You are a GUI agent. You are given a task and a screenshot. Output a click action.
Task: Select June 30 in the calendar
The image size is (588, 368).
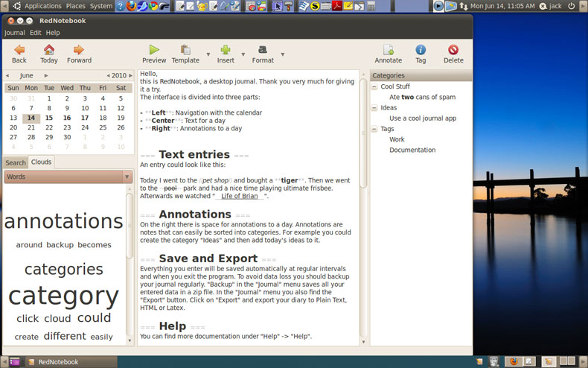coord(67,137)
